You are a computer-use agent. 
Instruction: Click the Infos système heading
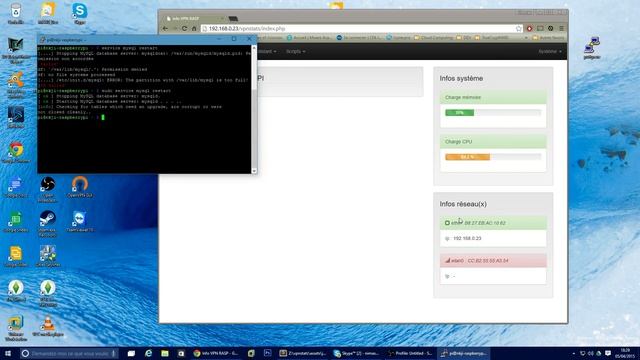[x=461, y=78]
